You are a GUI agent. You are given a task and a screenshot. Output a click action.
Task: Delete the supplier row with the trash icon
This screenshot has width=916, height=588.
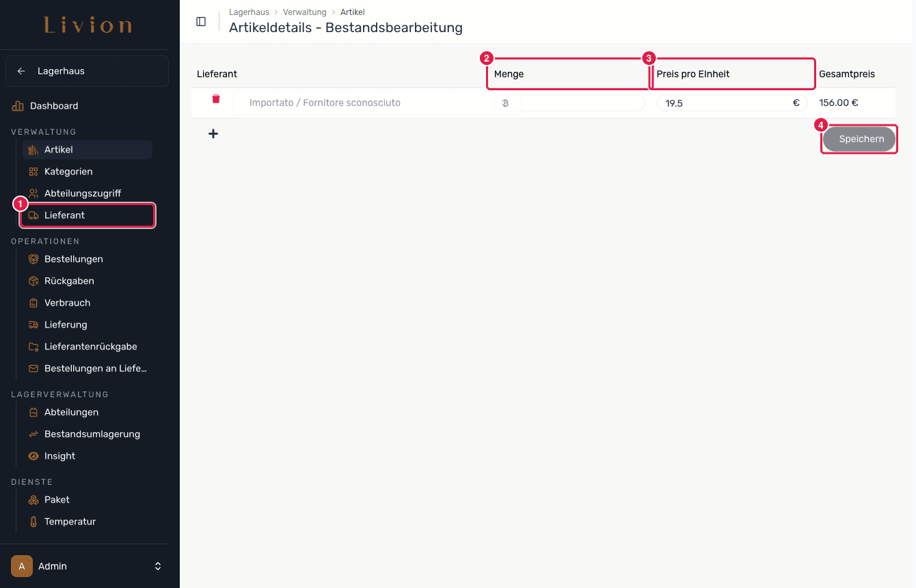tap(216, 99)
